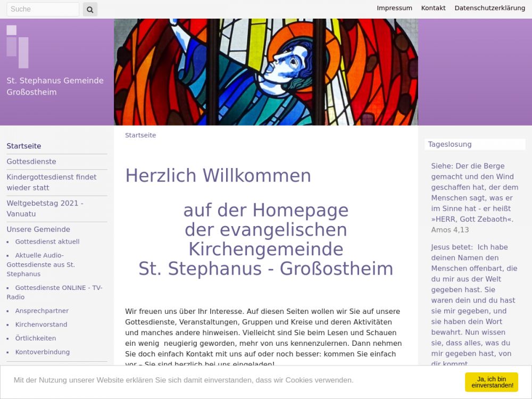The height and width of the screenshot is (399, 532).
Task: Open Aktuelle Audio-Gottesdienste aus St. Stephanus
Action: [40, 264]
